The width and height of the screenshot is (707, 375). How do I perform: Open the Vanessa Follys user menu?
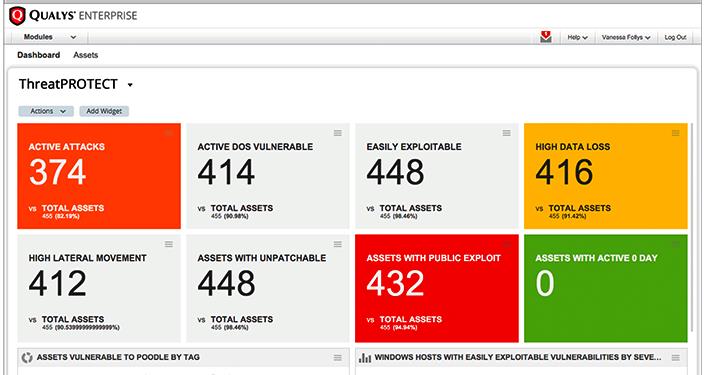[x=626, y=37]
